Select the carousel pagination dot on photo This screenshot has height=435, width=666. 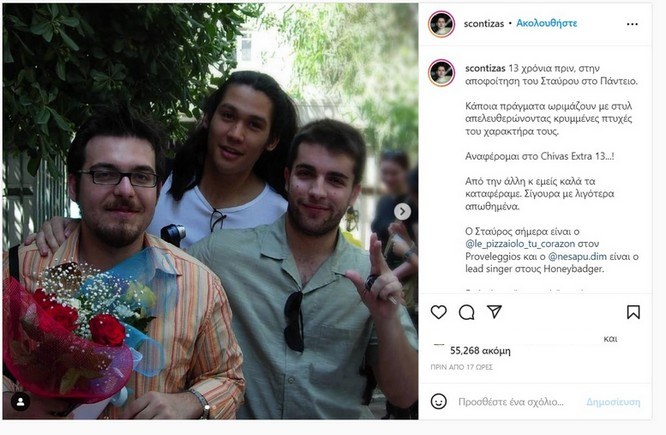click(206, 407)
